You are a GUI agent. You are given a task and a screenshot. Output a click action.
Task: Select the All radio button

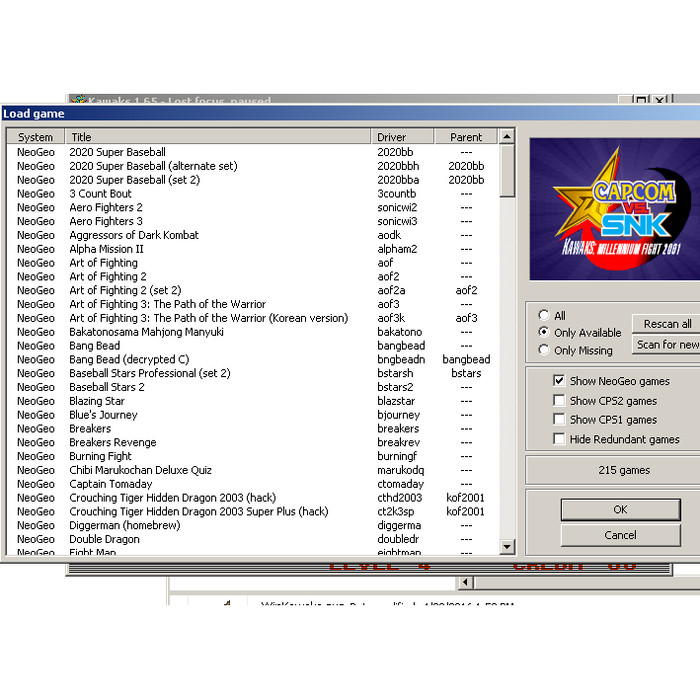544,315
